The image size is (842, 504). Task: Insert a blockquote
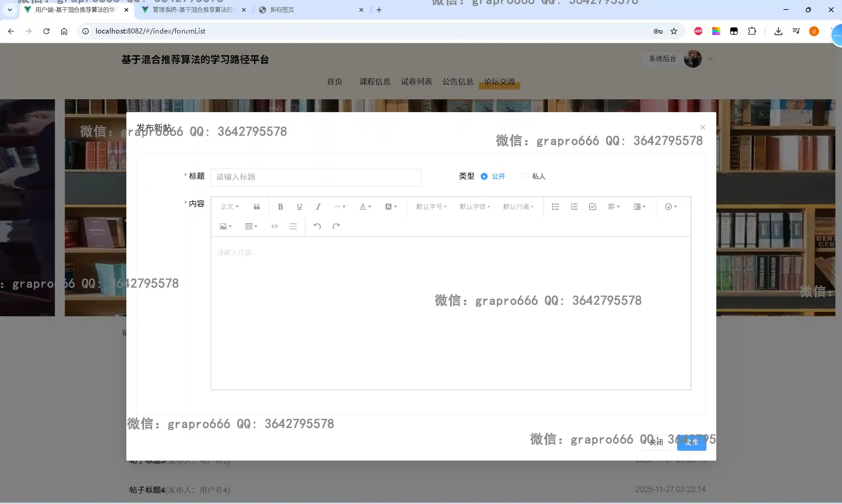point(257,206)
